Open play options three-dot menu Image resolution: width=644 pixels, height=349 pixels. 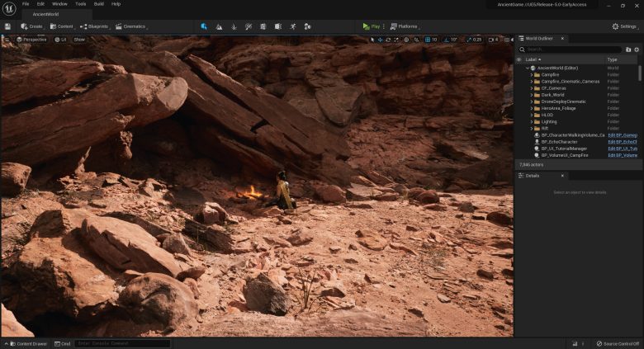click(384, 26)
